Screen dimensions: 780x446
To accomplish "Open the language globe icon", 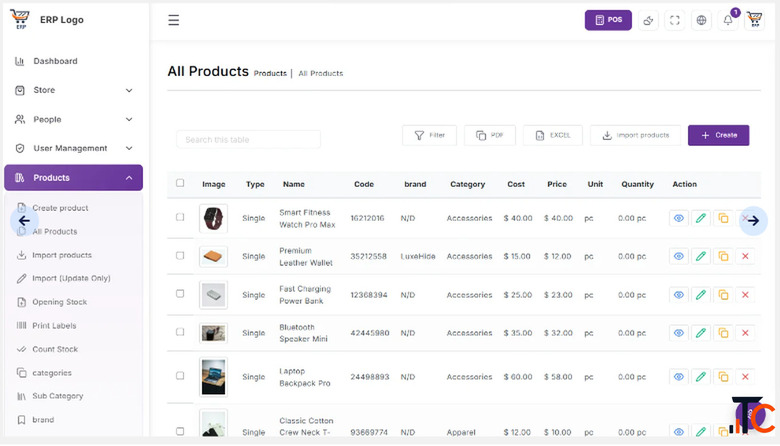I will [x=701, y=20].
